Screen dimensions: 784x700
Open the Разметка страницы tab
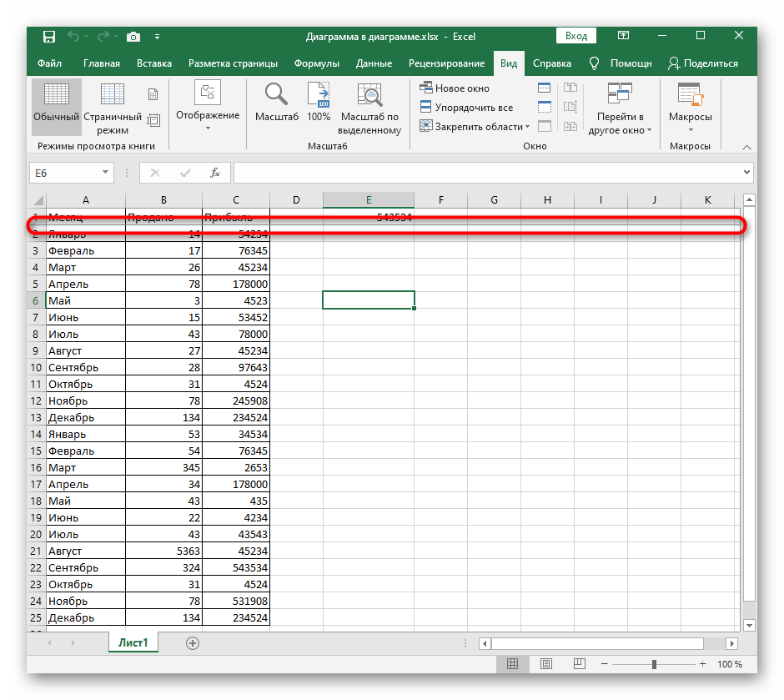coord(233,63)
